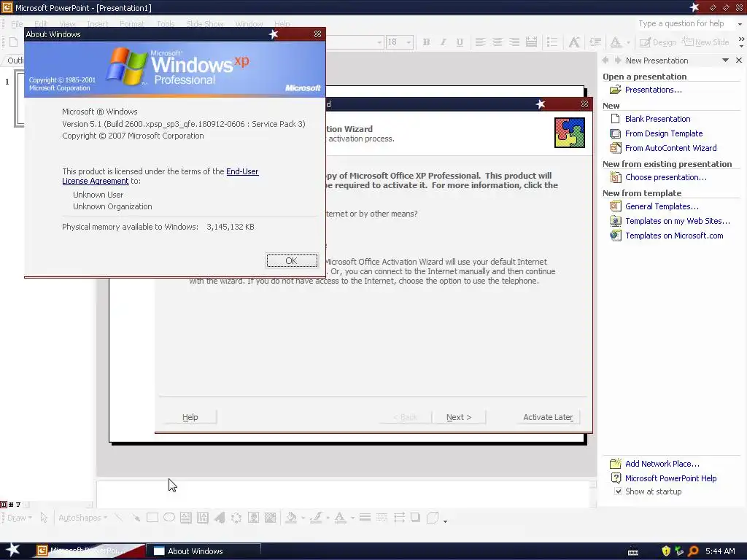Click the Insert Diagram icon
The image size is (747, 560).
tap(236, 518)
